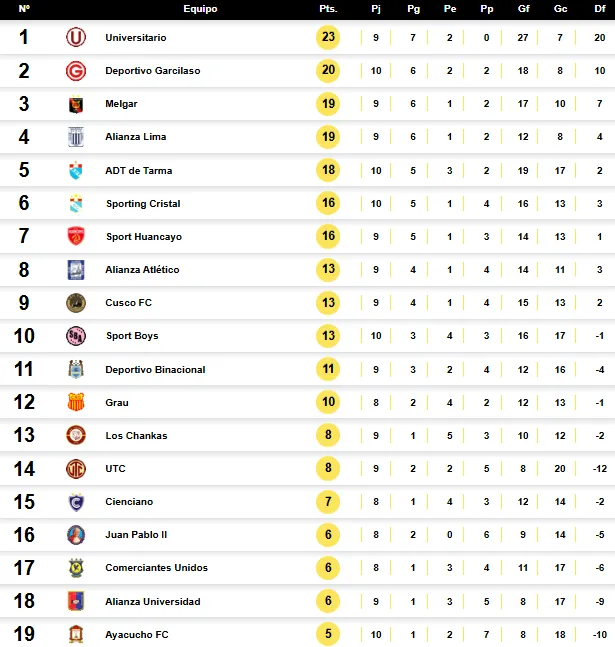Click the Alianza Lima striped crest

point(76,137)
